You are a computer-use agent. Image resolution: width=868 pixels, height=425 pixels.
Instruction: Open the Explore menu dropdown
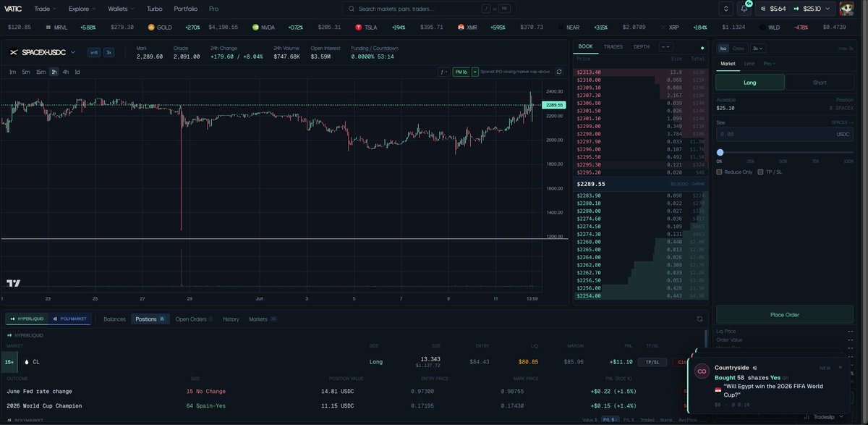click(81, 9)
